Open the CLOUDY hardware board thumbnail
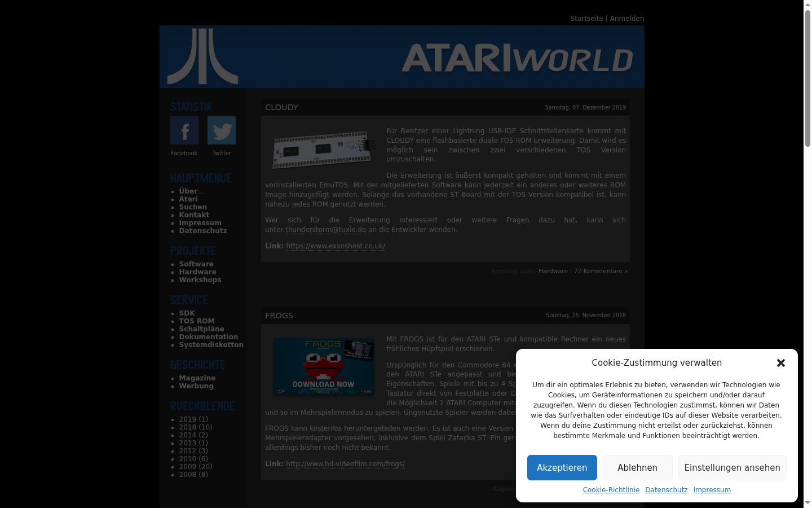 coord(323,150)
